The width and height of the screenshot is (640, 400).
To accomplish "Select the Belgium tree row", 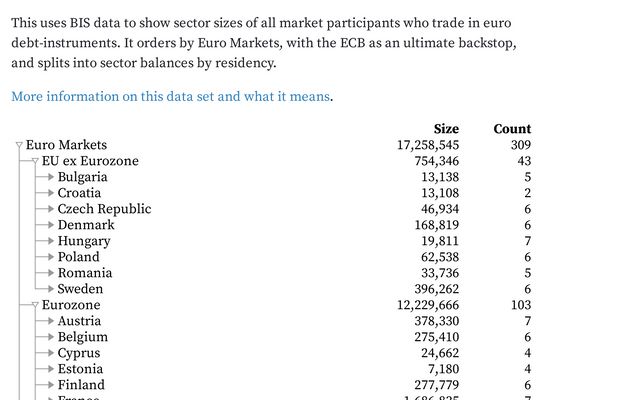I will (x=82, y=337).
